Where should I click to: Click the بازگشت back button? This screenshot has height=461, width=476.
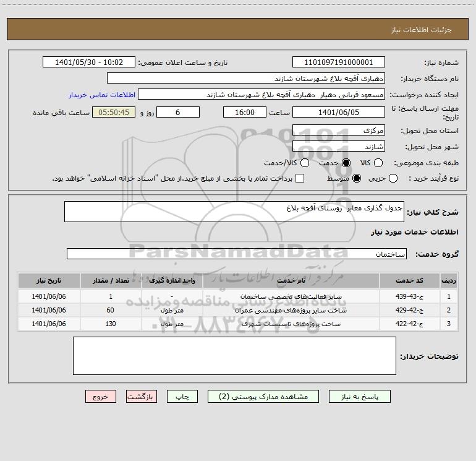coord(142,397)
